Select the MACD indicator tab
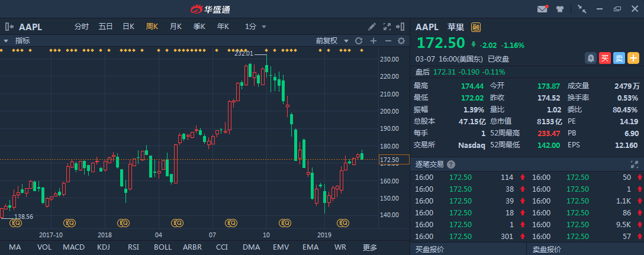Image resolution: width=644 pixels, height=255 pixels. pyautogui.click(x=73, y=247)
